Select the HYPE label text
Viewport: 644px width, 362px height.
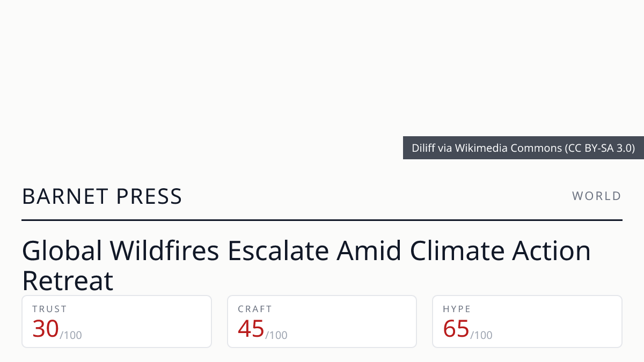[x=457, y=309]
